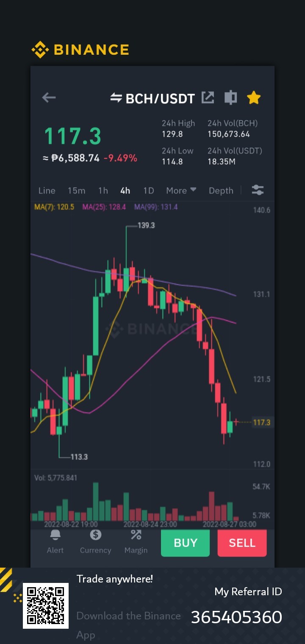Switch to the 15m interval
The image size is (305, 644).
click(x=76, y=190)
